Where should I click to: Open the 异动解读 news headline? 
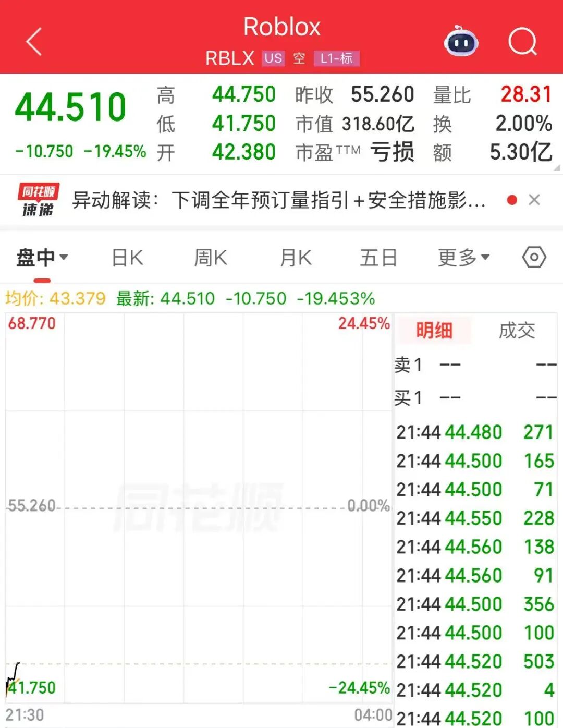(278, 200)
